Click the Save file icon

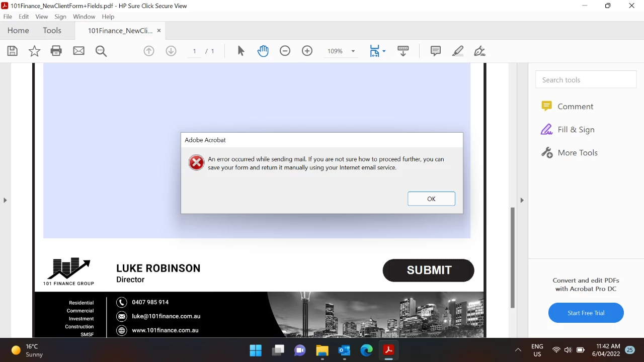click(13, 51)
